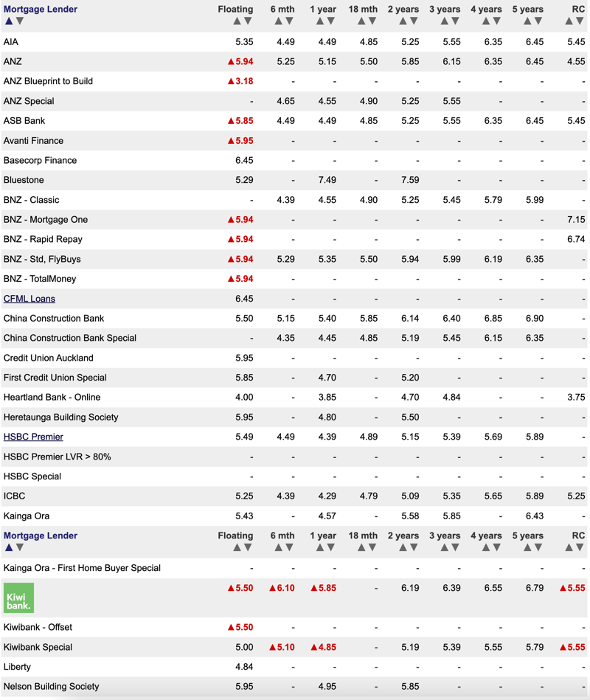Click the red arrow beside BNZ - Mortgage One floating rate
Viewport: 590px width, 700px height.
(x=231, y=219)
